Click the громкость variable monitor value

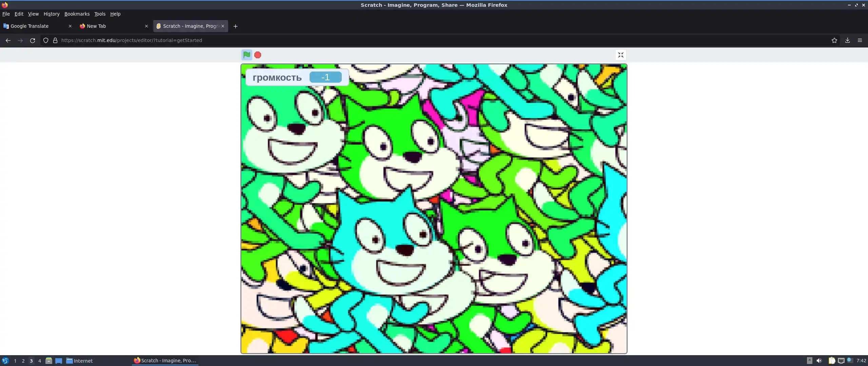pyautogui.click(x=325, y=77)
